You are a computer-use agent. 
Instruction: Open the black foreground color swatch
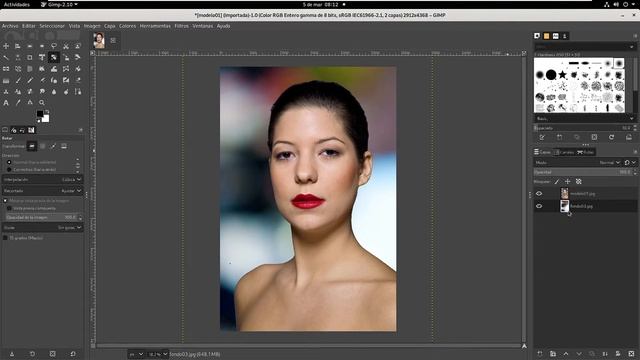coord(40,114)
